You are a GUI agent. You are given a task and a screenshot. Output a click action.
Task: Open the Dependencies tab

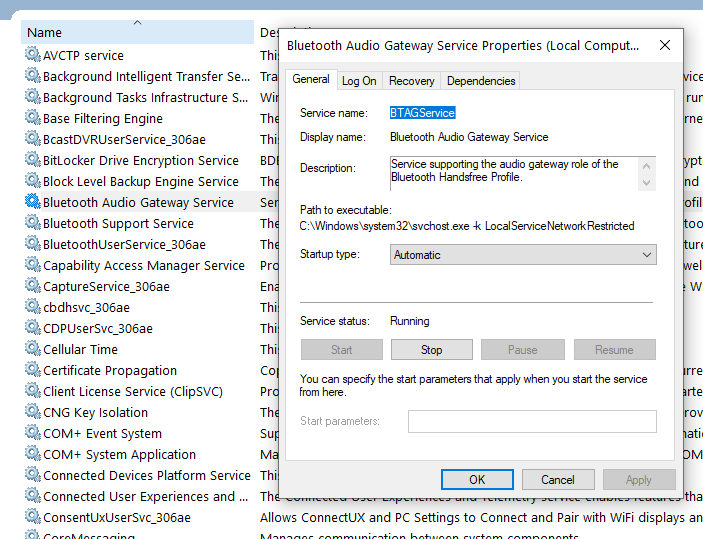(481, 81)
